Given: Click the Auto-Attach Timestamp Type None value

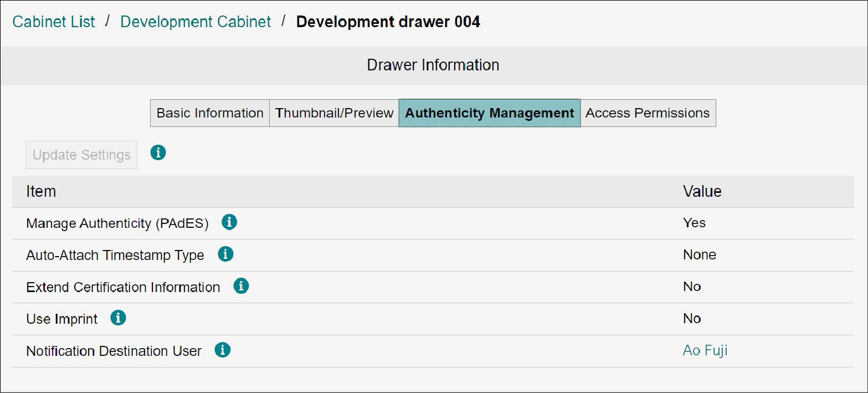Looking at the screenshot, I should (x=699, y=255).
